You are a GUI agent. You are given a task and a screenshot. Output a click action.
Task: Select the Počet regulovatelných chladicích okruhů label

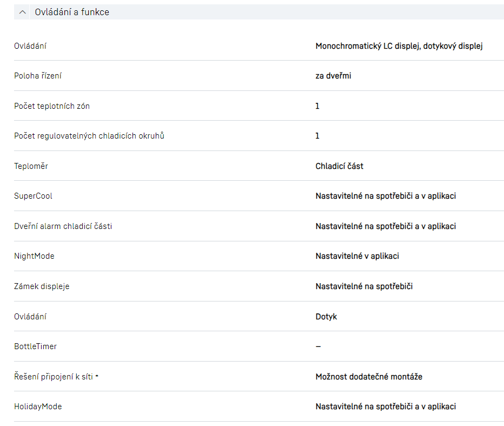[x=89, y=136]
